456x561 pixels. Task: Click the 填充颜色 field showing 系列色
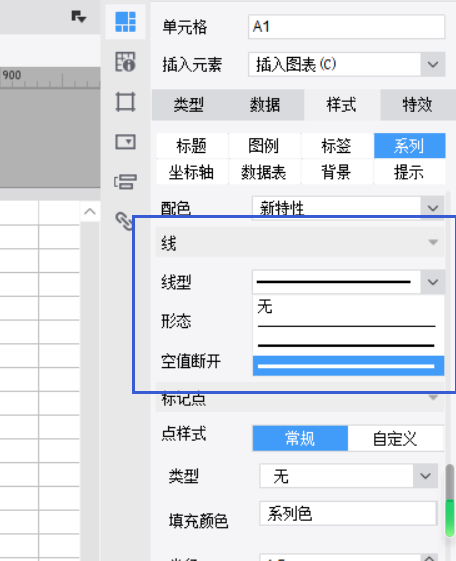tap(348, 514)
